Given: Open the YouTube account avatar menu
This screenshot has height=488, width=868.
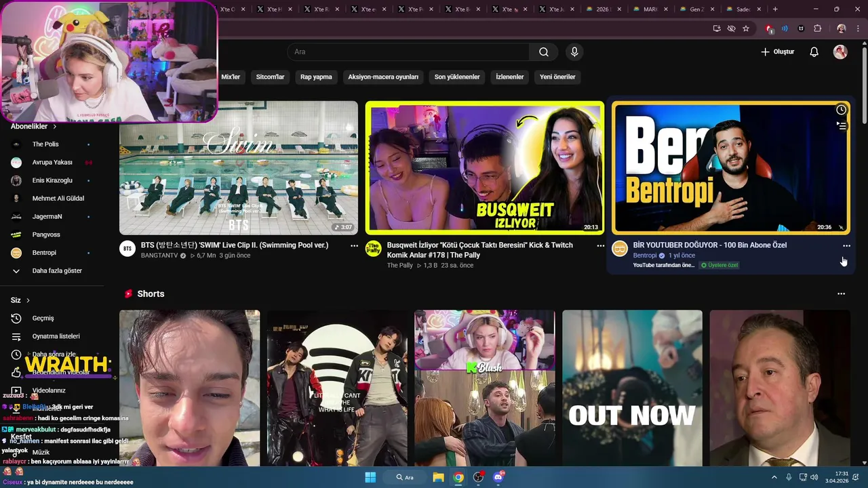Looking at the screenshot, I should click(x=840, y=52).
